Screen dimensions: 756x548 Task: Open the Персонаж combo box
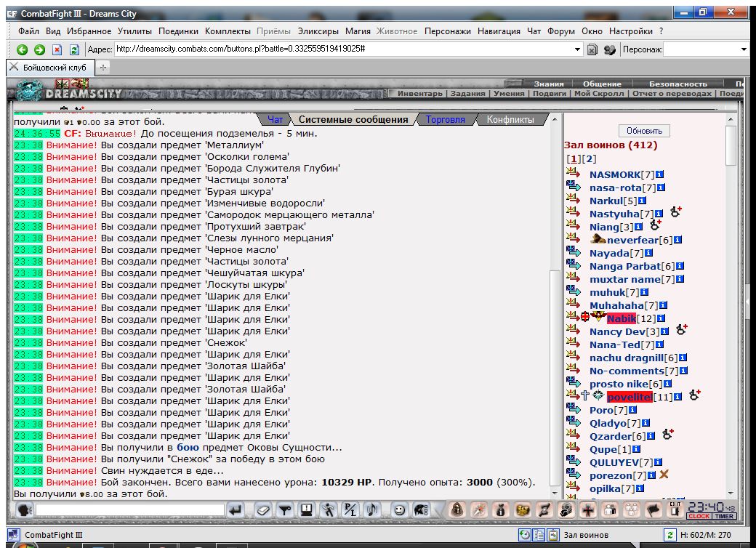click(x=706, y=49)
